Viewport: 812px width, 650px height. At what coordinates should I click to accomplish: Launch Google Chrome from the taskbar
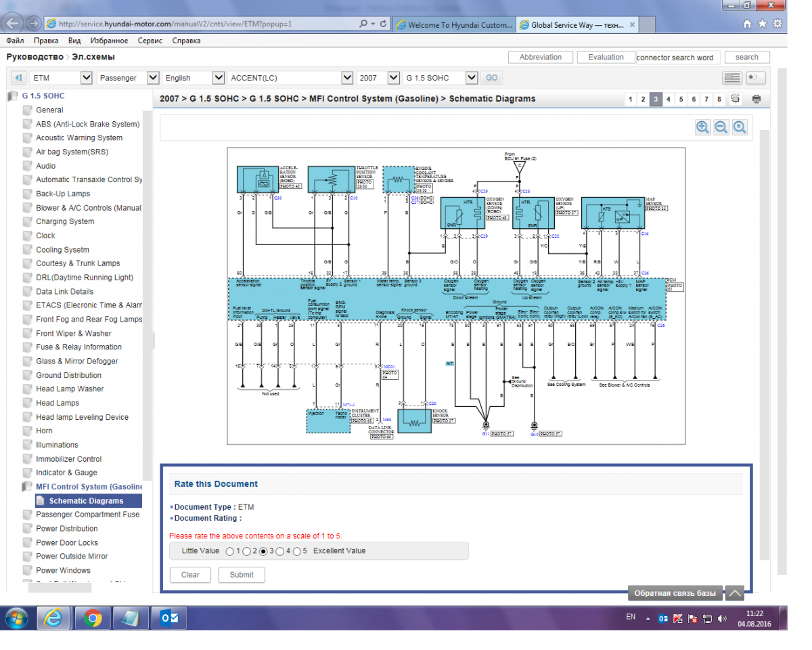click(x=93, y=618)
